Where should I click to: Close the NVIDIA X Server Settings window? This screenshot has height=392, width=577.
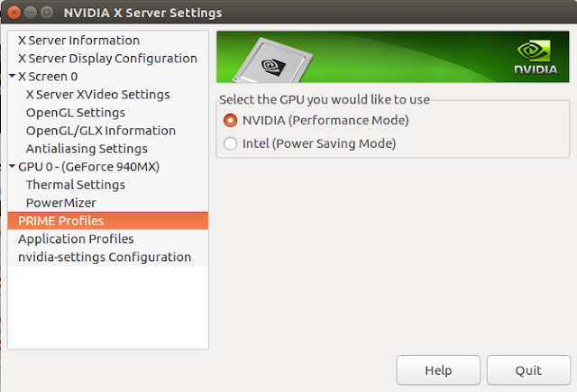[x=14, y=14]
